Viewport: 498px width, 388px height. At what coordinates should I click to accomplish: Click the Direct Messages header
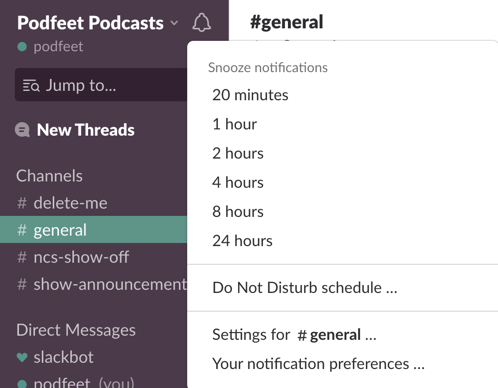click(76, 330)
